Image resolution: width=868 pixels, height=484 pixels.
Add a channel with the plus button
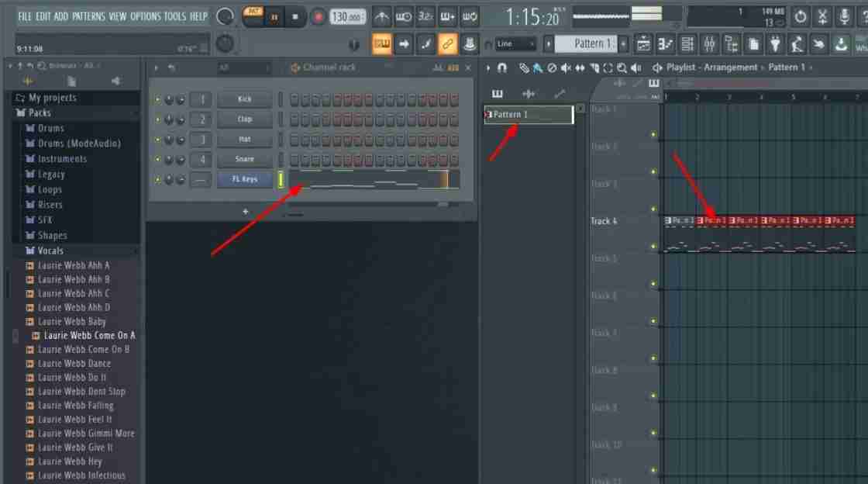point(245,212)
